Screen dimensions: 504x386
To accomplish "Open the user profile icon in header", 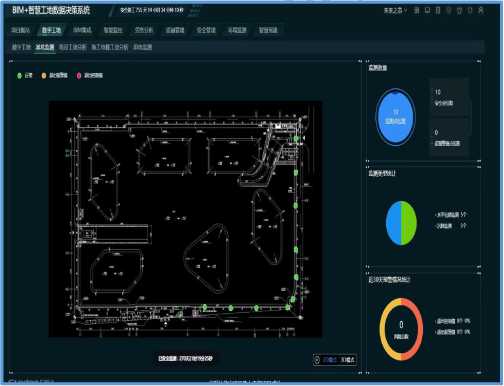I will click(x=481, y=10).
